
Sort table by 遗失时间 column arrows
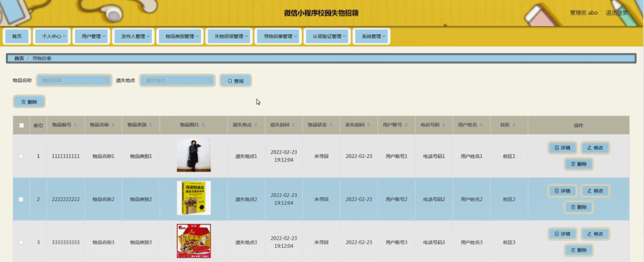[x=293, y=125]
